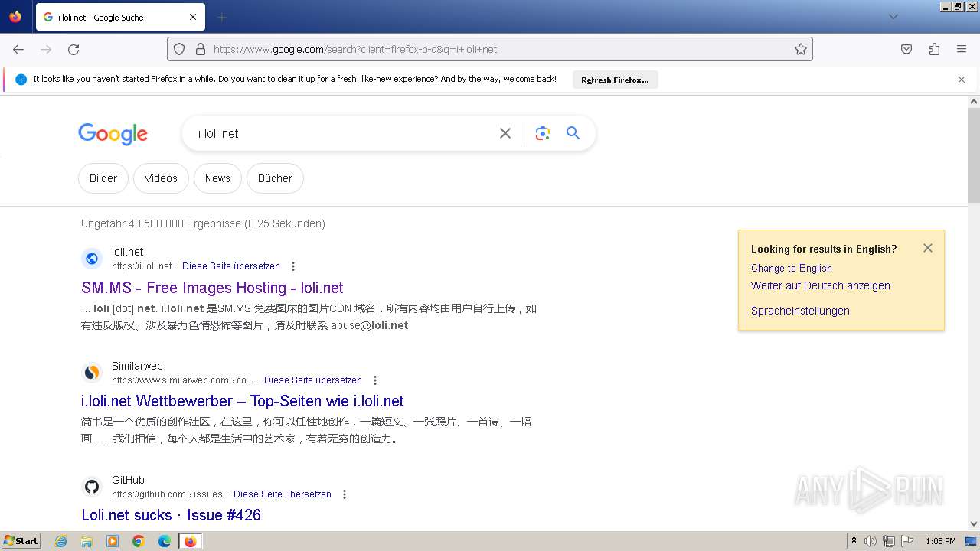Screen dimensions: 980x551
Task: Launch Microsoft Edge from the taskbar
Action: click(x=165, y=541)
